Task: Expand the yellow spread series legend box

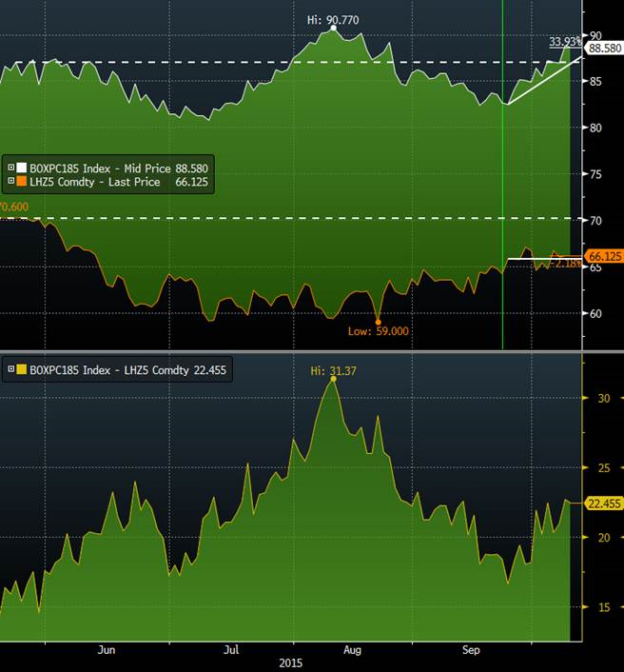Action: 10,369
